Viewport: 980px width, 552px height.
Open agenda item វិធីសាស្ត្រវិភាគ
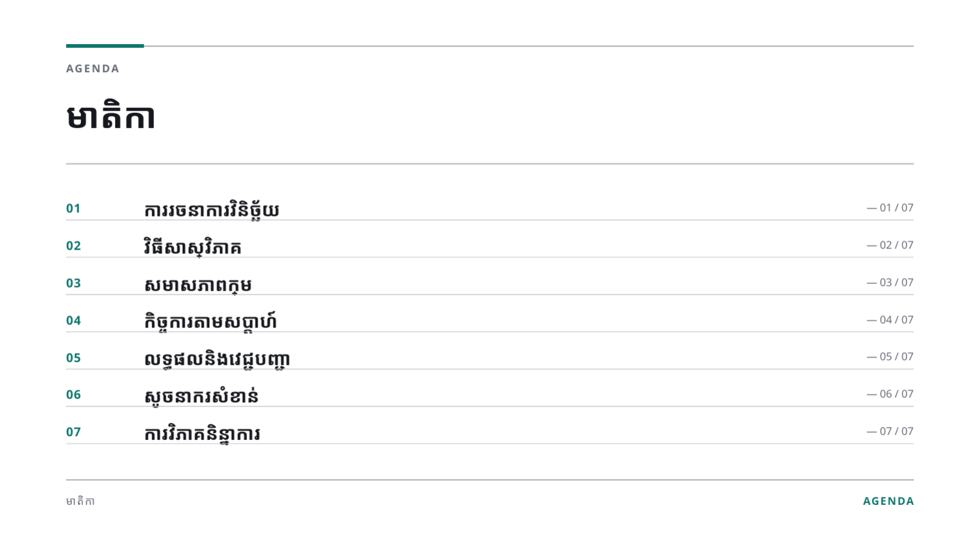click(193, 247)
